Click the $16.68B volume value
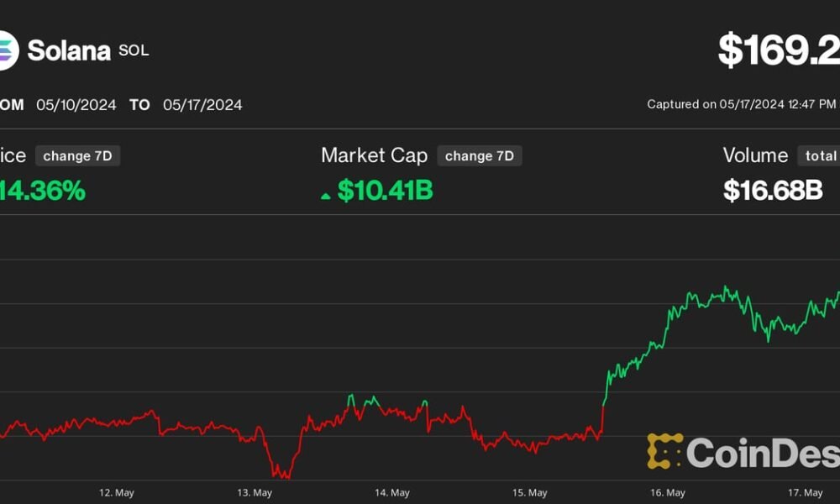The height and width of the screenshot is (504, 840). coord(773,191)
